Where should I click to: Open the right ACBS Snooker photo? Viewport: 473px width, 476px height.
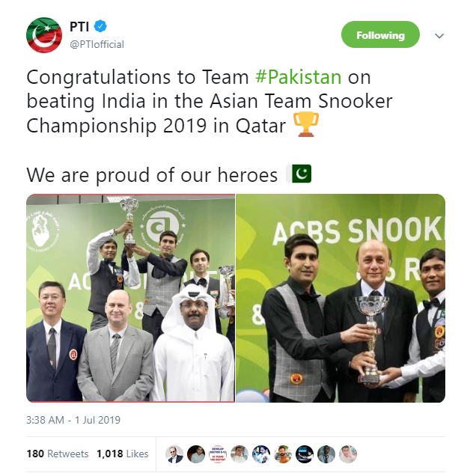click(341, 298)
